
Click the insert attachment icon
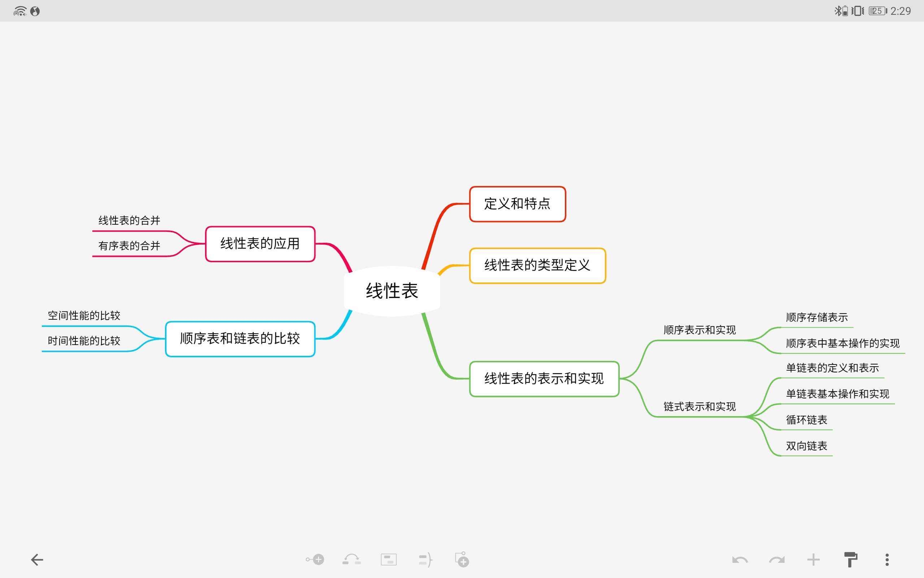[x=462, y=560]
